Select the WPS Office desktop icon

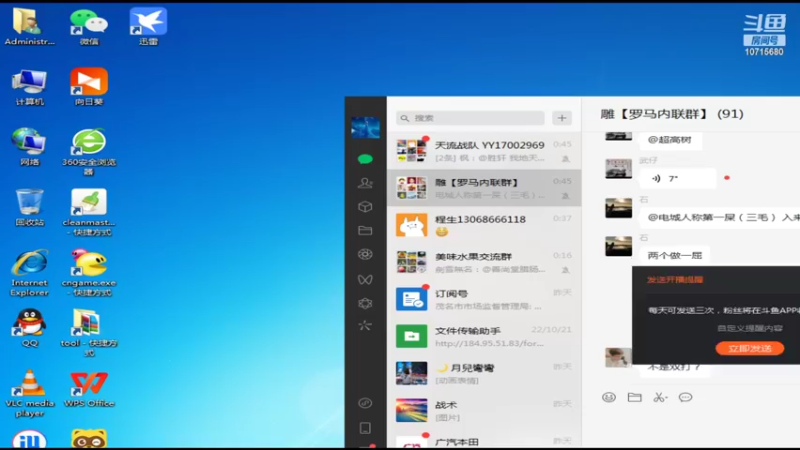coord(89,388)
